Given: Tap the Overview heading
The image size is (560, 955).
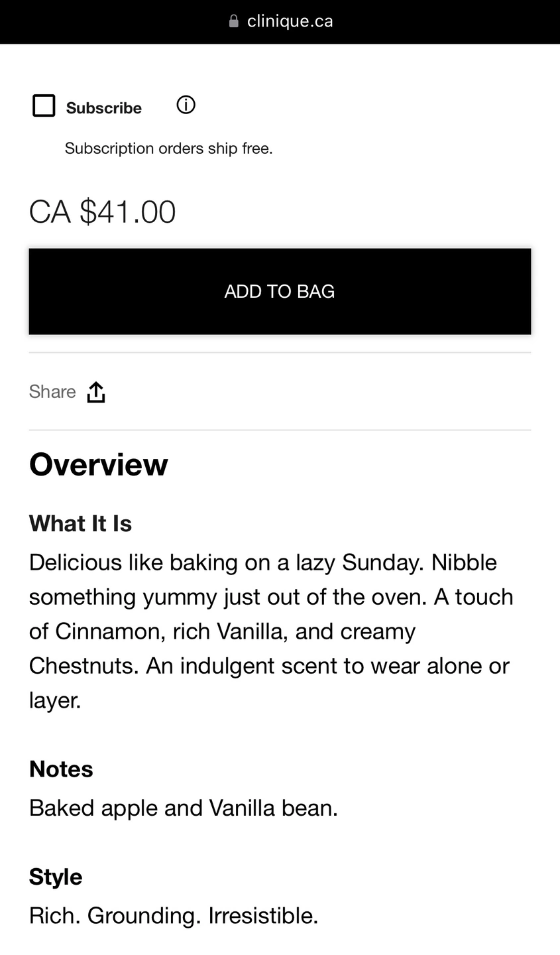Looking at the screenshot, I should pyautogui.click(x=99, y=464).
